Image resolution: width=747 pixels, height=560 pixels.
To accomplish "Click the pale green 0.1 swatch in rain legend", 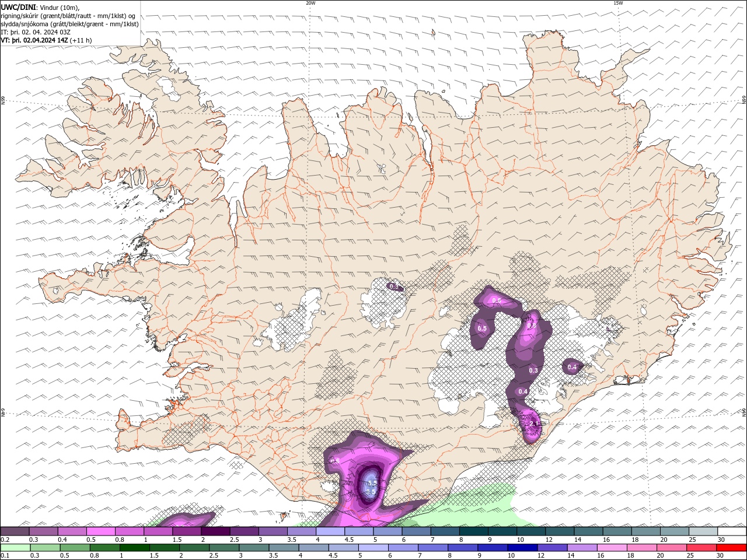I will coord(15,548).
